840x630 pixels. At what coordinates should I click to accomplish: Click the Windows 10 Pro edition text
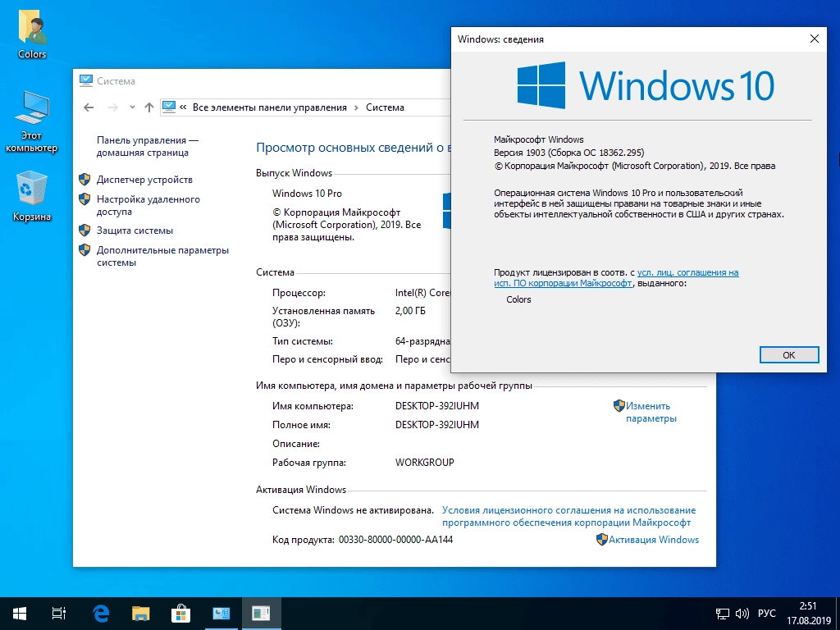coord(307,194)
